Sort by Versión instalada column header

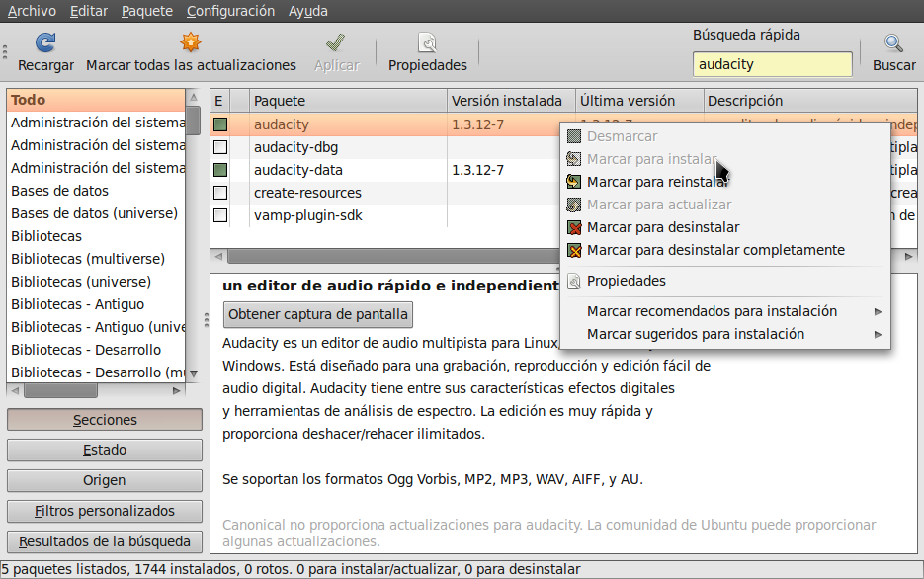(x=512, y=101)
